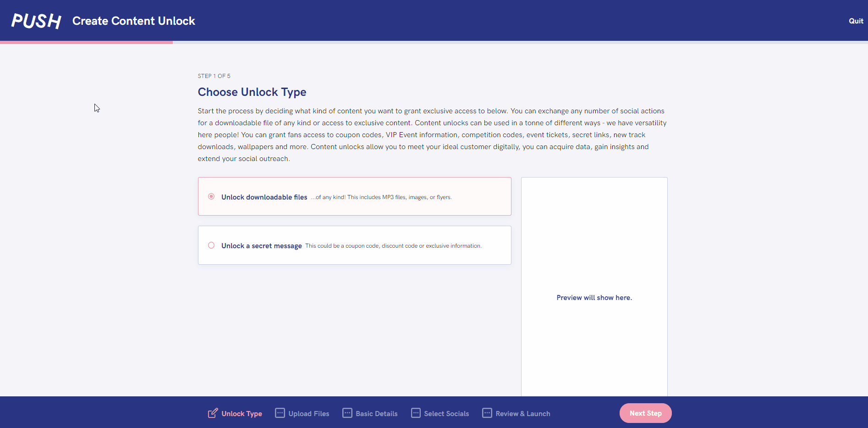Click the 'Choose Unlock Type' heading
This screenshot has width=868, height=428.
[252, 92]
